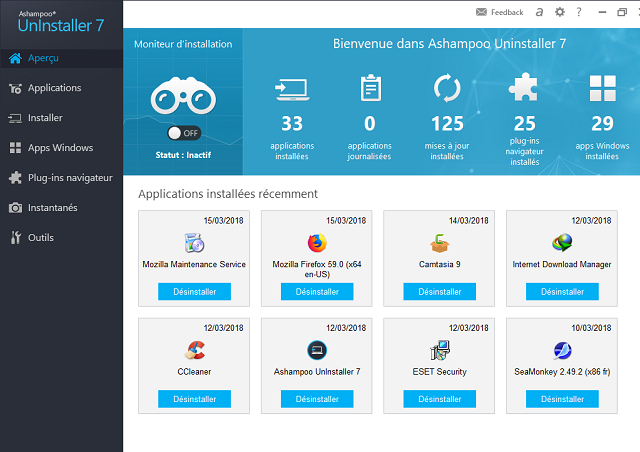Click the 29 apps Windows count

coord(602,123)
